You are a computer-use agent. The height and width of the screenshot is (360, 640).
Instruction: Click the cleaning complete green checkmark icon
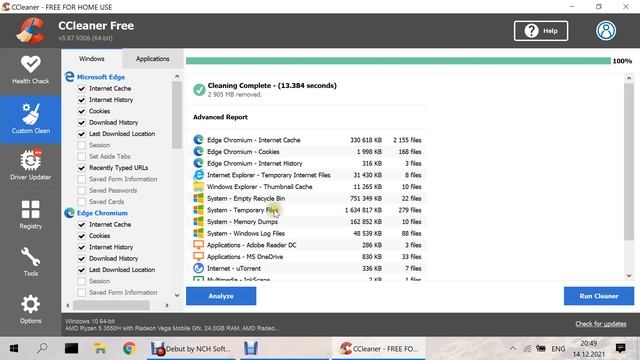coord(199,89)
